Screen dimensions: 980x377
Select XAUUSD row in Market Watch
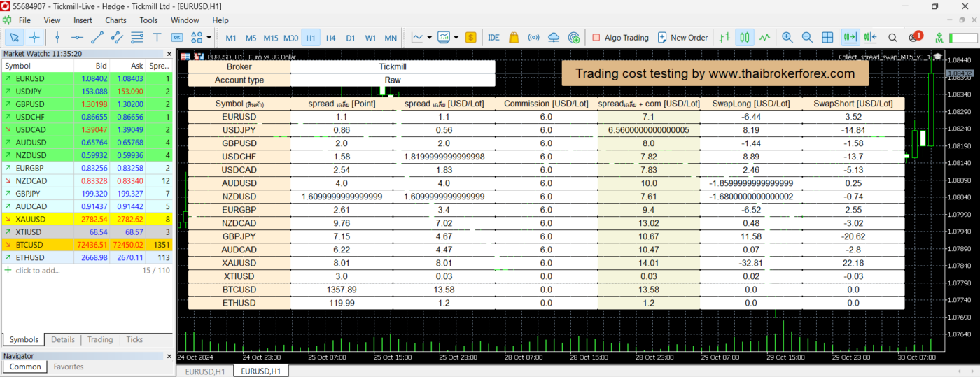pos(87,219)
